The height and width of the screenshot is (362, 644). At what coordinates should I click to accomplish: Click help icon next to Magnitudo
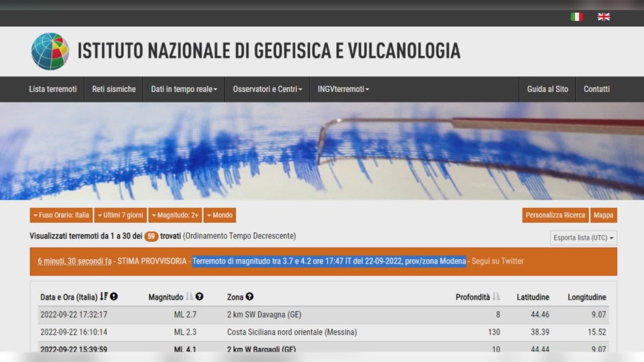click(x=199, y=297)
